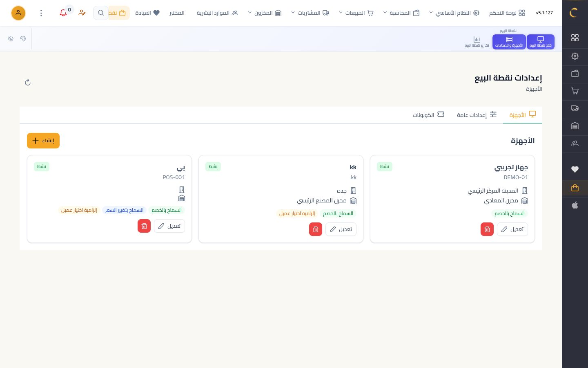Open تقارير نقطة البيع reports
The image size is (588, 368).
coord(477,42)
